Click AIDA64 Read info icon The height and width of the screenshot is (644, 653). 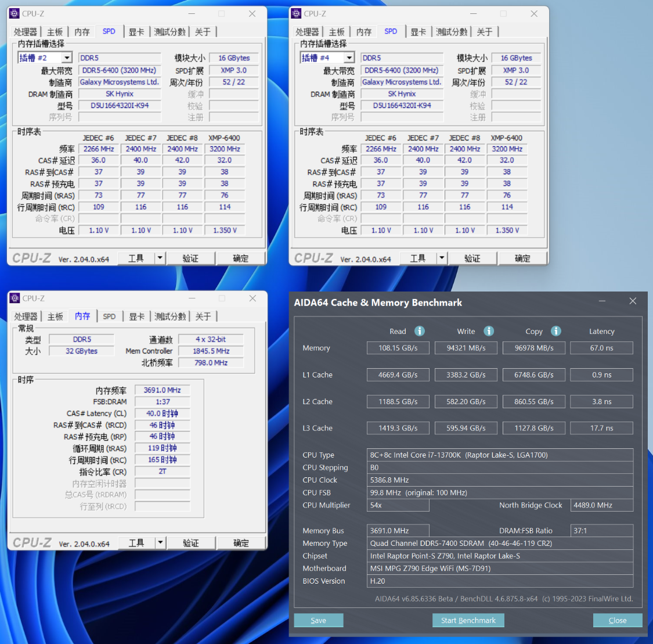(x=419, y=331)
